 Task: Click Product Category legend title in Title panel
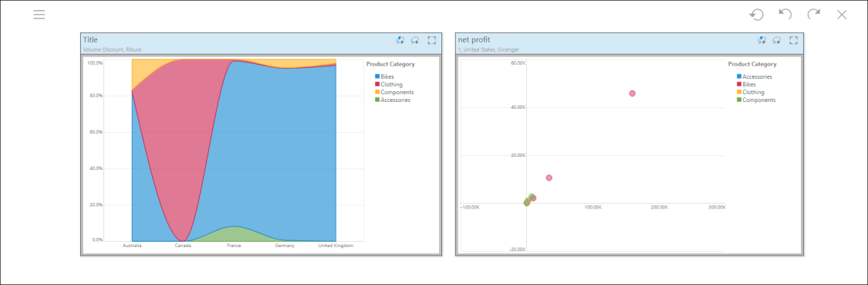click(x=390, y=64)
